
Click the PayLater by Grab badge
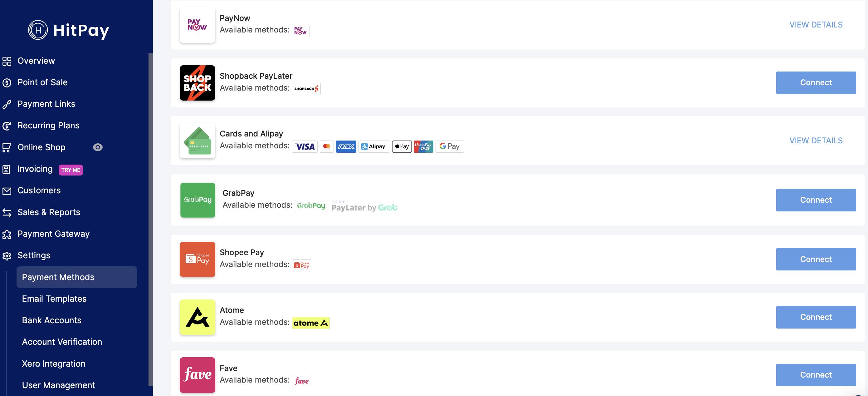click(364, 206)
